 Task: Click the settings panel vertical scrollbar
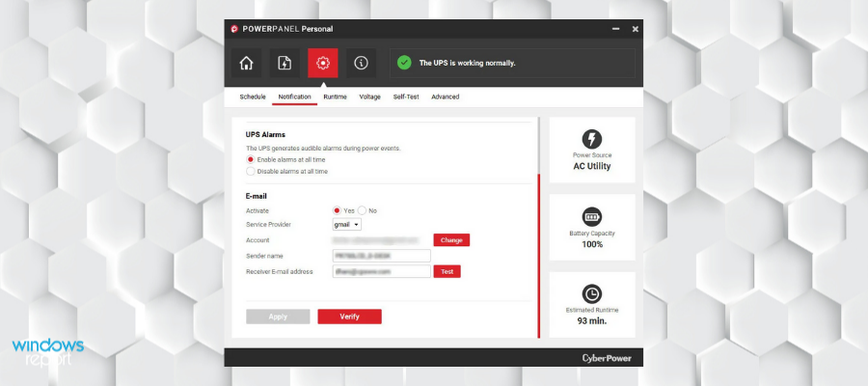coord(538,256)
